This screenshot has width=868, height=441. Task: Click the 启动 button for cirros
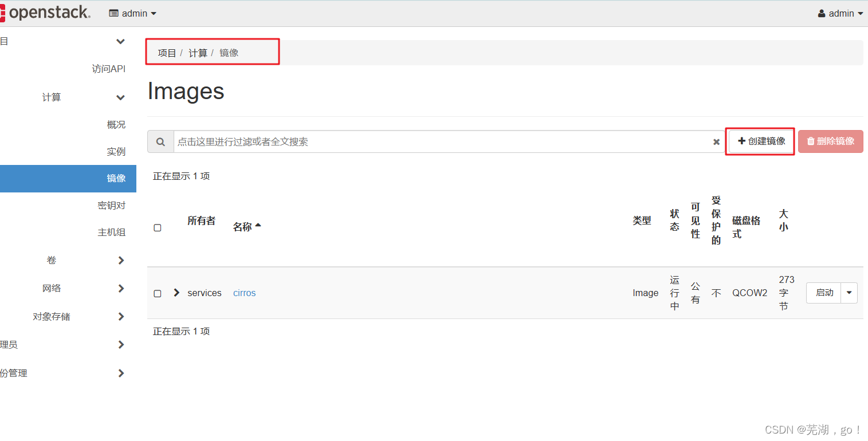pos(824,293)
